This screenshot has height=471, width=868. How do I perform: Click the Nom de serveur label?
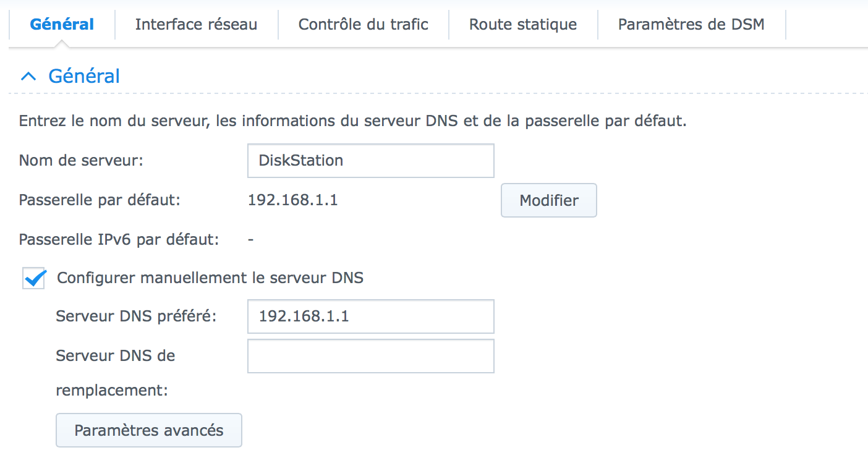coord(81,161)
